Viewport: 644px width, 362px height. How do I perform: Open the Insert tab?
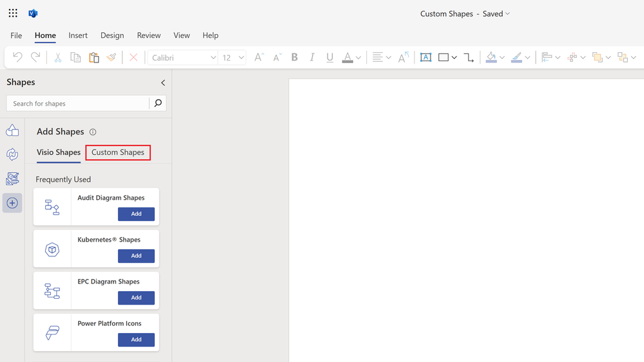78,35
